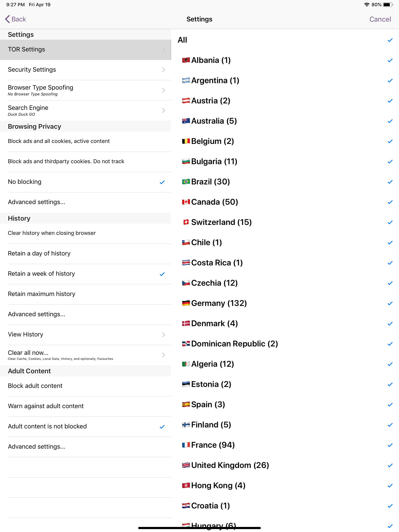Click the Hong Kong flag icon
The width and height of the screenshot is (399, 532).
click(x=186, y=485)
